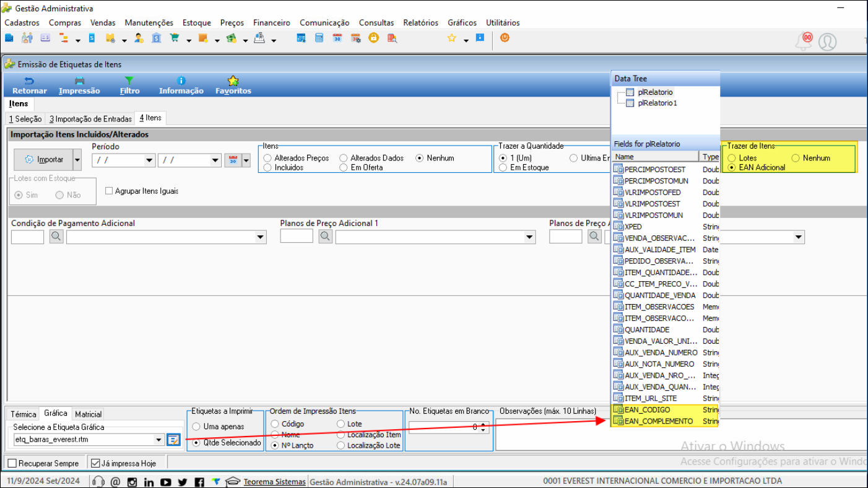Click the magnifier beside Condição de Pagamento Adicional

coord(56,236)
